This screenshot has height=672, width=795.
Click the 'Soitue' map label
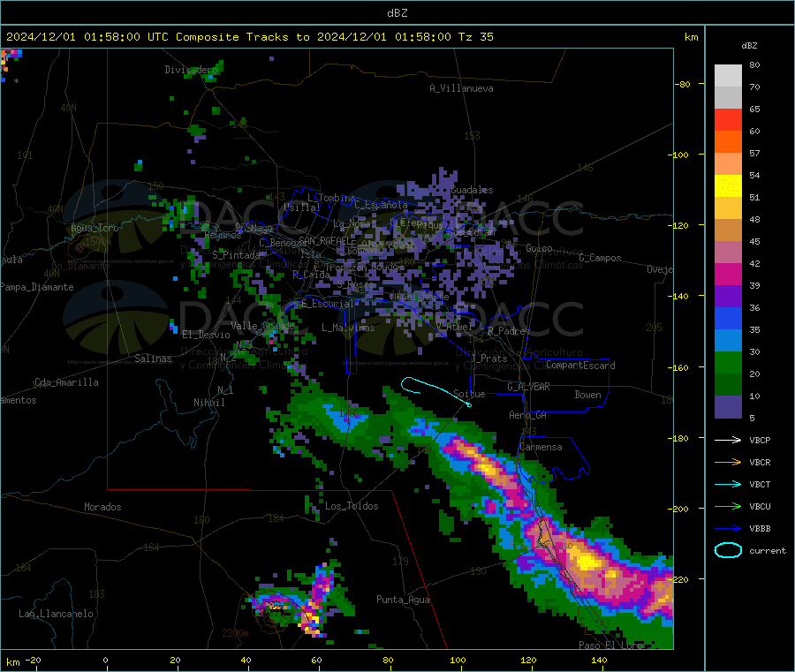(x=469, y=394)
